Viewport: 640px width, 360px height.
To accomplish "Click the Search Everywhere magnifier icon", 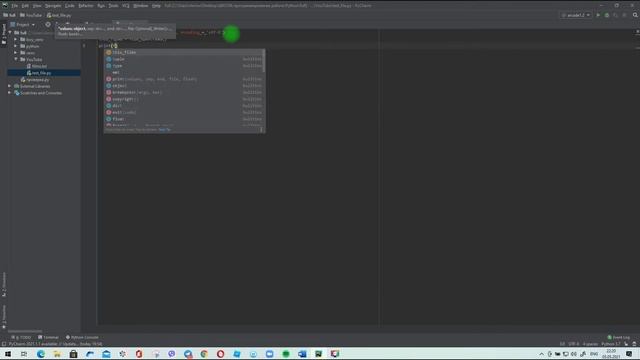I will point(635,15).
